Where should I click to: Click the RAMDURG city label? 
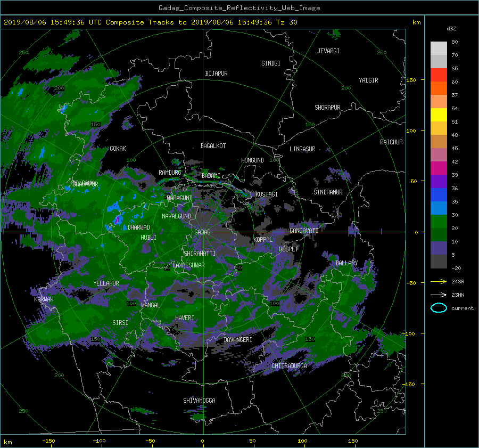point(170,173)
